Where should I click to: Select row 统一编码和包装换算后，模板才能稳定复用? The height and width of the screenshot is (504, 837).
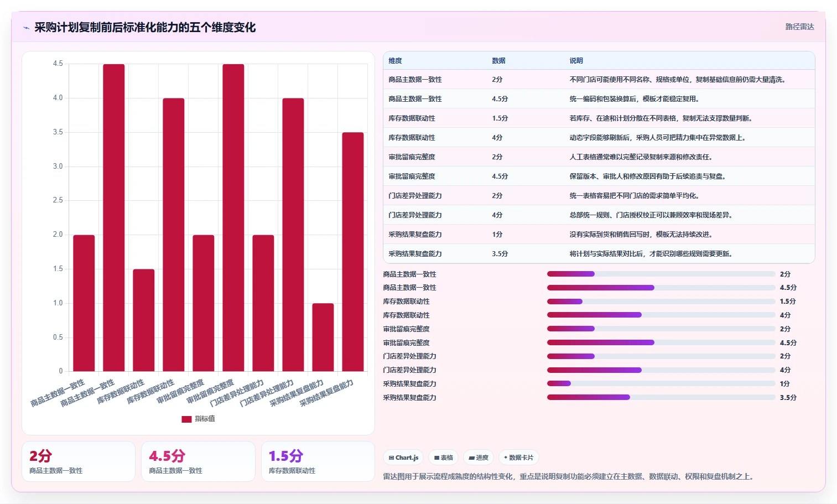(599, 99)
